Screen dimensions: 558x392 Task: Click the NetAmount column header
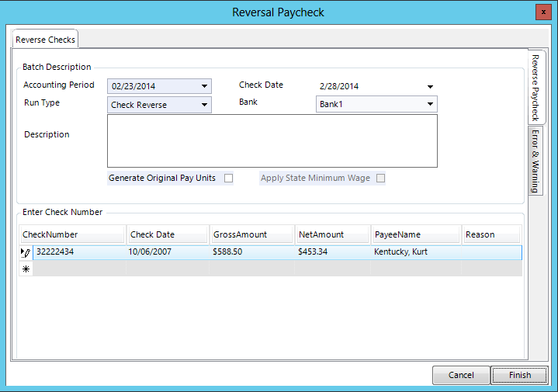332,234
